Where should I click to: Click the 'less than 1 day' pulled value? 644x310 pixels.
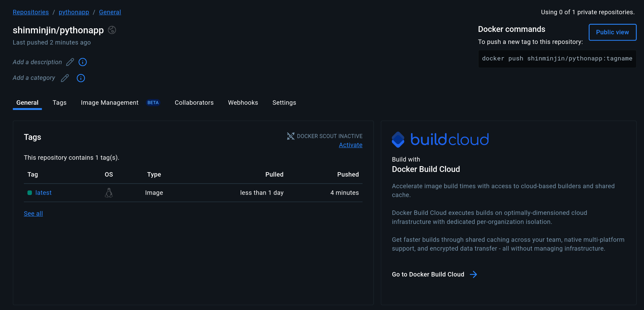[x=262, y=193]
